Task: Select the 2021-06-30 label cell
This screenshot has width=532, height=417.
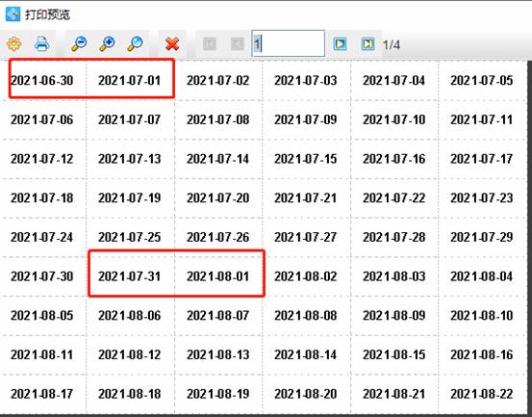Action: point(43,81)
